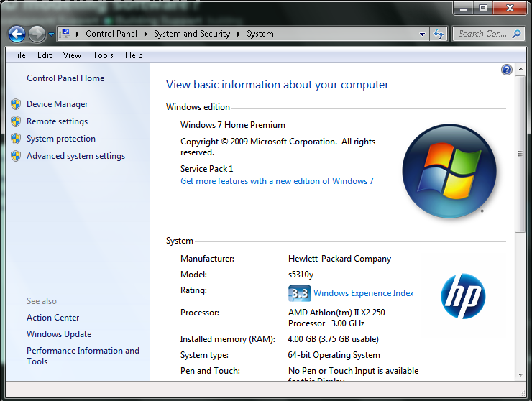Screen dimensions: 532x401
Task: Click the shield icon beside Remote settings
Action: point(16,121)
